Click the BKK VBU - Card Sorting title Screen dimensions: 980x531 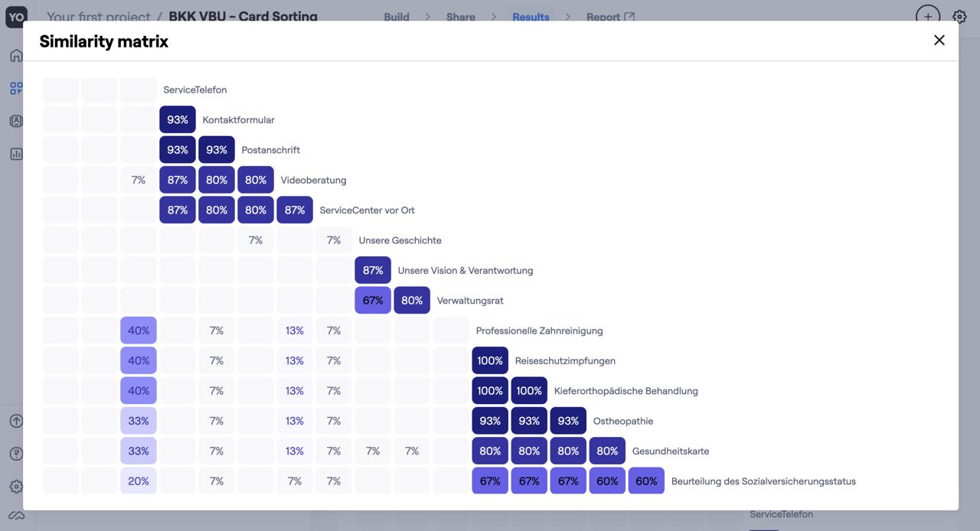pos(242,16)
